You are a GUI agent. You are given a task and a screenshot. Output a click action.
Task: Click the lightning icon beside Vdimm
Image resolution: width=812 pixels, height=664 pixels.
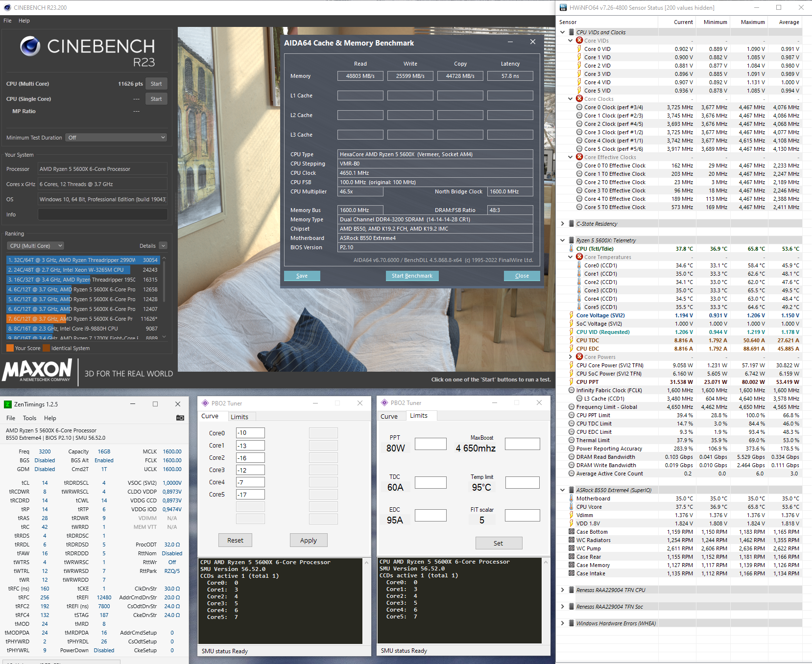pos(572,515)
